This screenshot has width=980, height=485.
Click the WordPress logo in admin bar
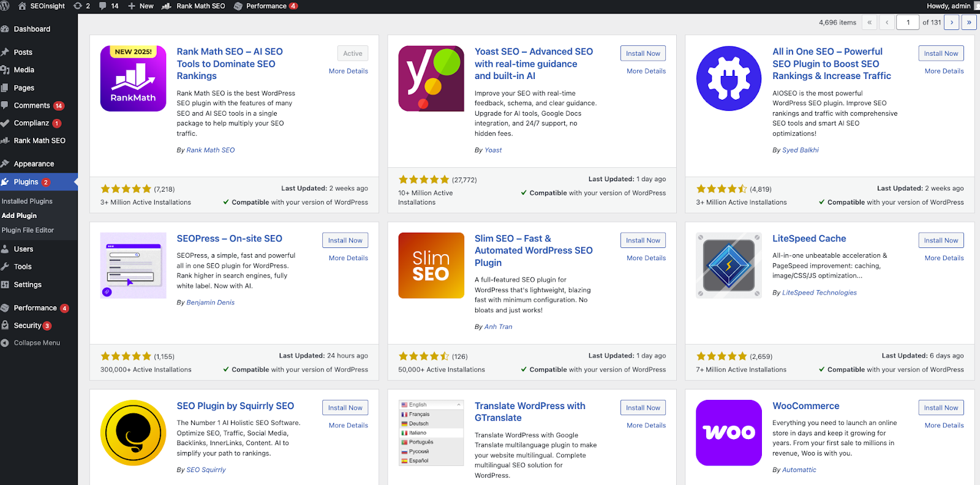tap(5, 6)
